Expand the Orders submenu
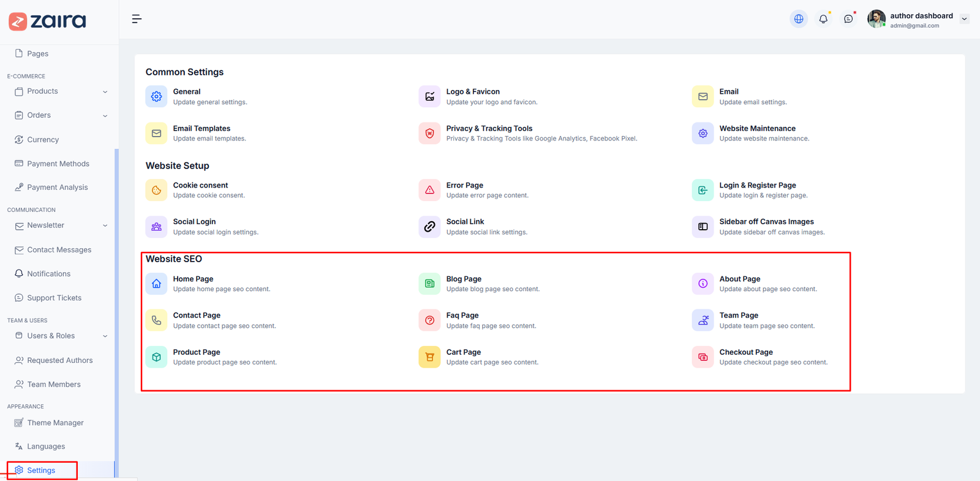This screenshot has width=980, height=481. pyautogui.click(x=105, y=116)
